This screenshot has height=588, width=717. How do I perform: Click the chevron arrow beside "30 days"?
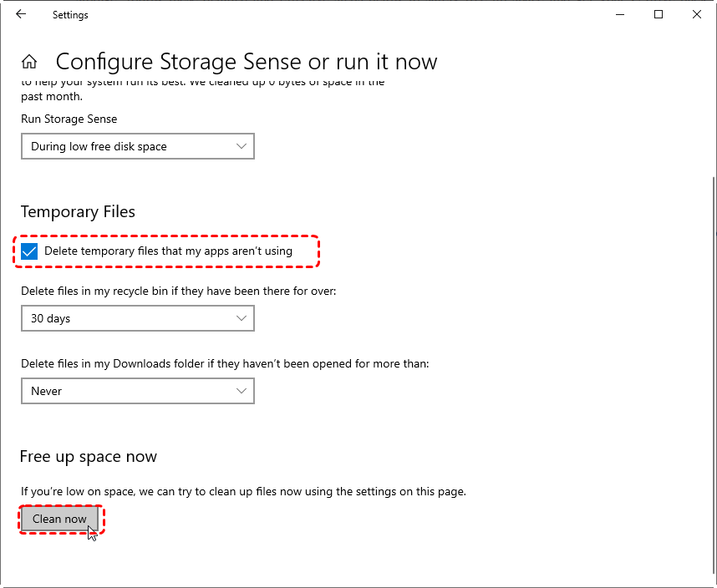[242, 318]
